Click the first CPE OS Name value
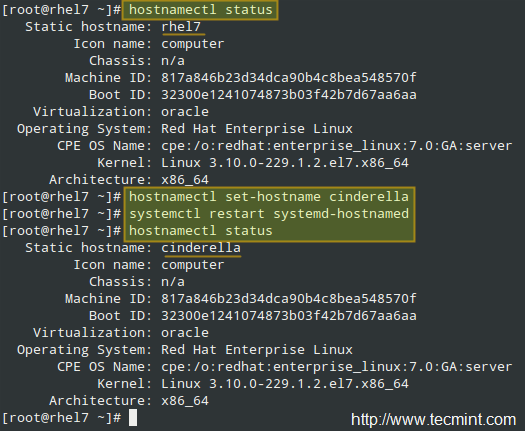 336,146
